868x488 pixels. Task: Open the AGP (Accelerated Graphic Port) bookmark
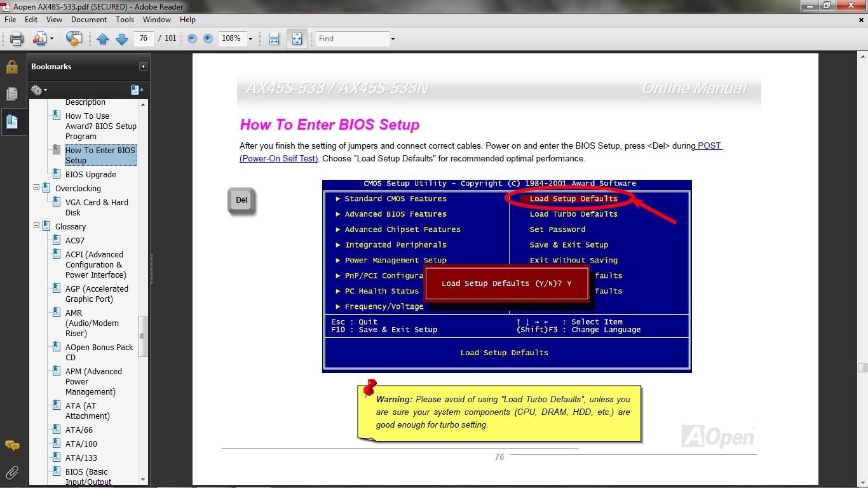[97, 294]
